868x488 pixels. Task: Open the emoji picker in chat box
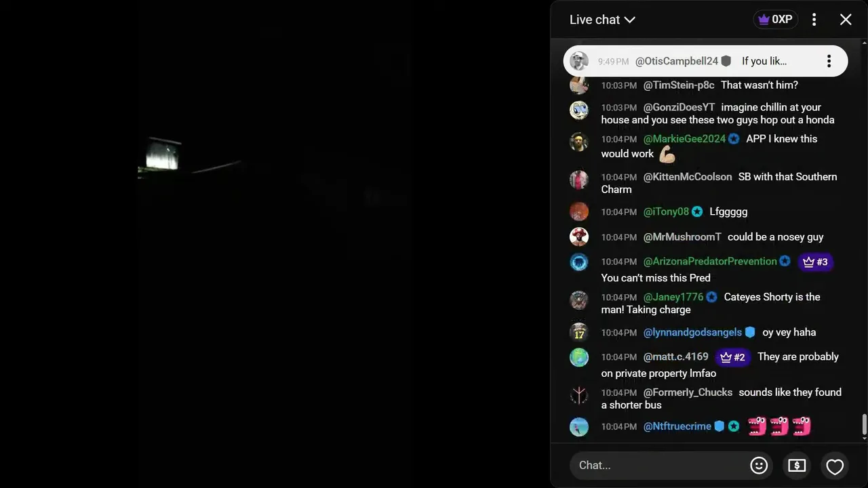coord(759,466)
